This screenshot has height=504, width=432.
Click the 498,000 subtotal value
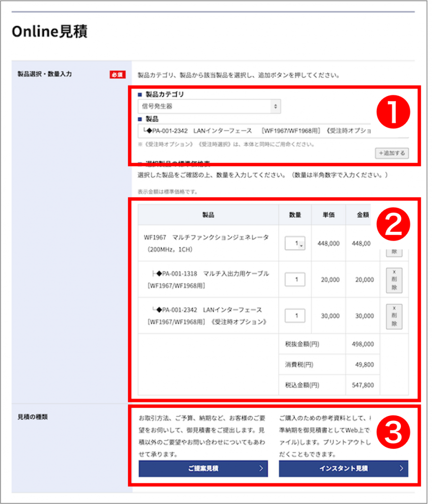363,344
